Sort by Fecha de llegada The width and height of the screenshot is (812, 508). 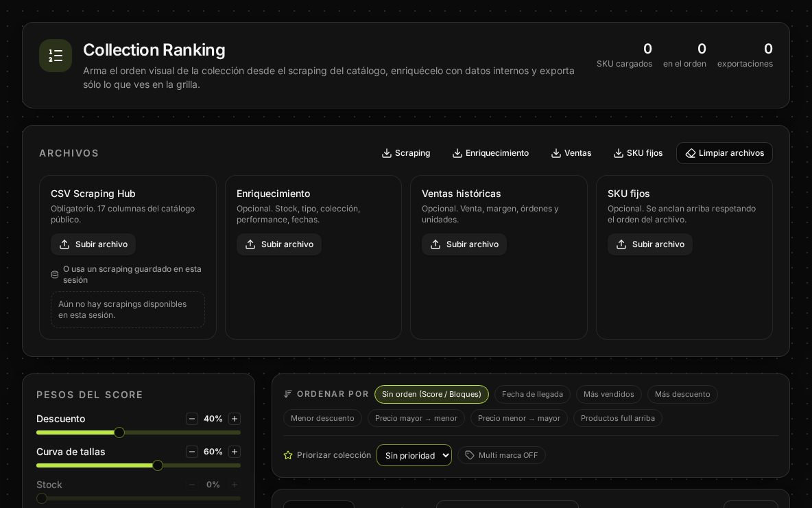(532, 395)
